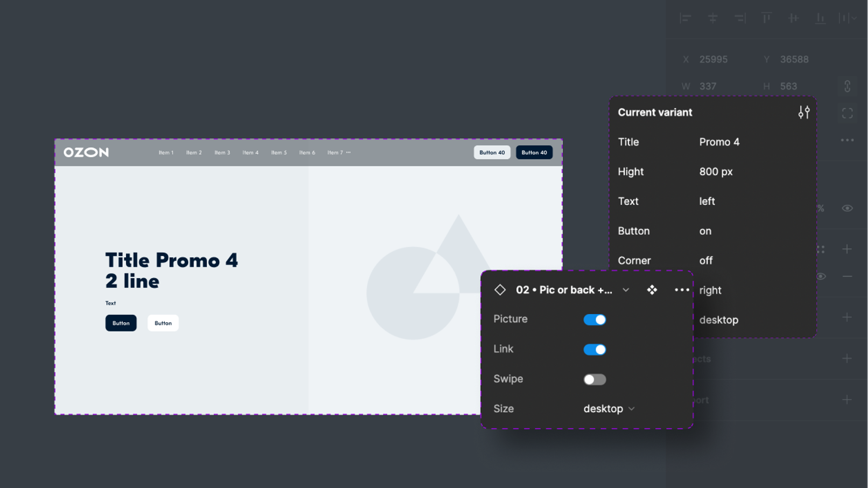Select Item 2 in the navigation
The width and height of the screenshot is (868, 488).
[194, 152]
